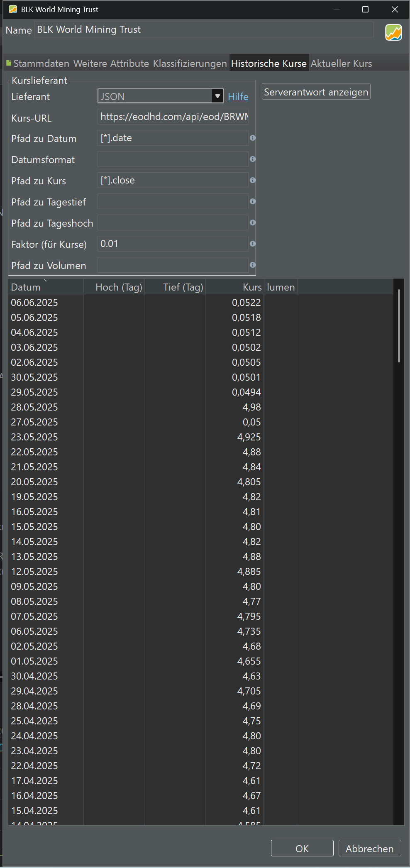Switch to the Stammdaten tab
Screen dimensions: 410x868
pyautogui.click(x=37, y=64)
